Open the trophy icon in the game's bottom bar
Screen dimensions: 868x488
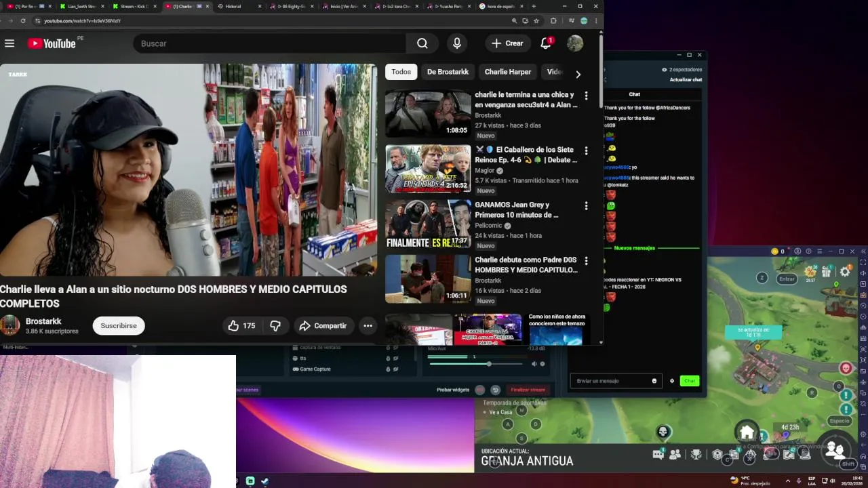pyautogui.click(x=696, y=455)
